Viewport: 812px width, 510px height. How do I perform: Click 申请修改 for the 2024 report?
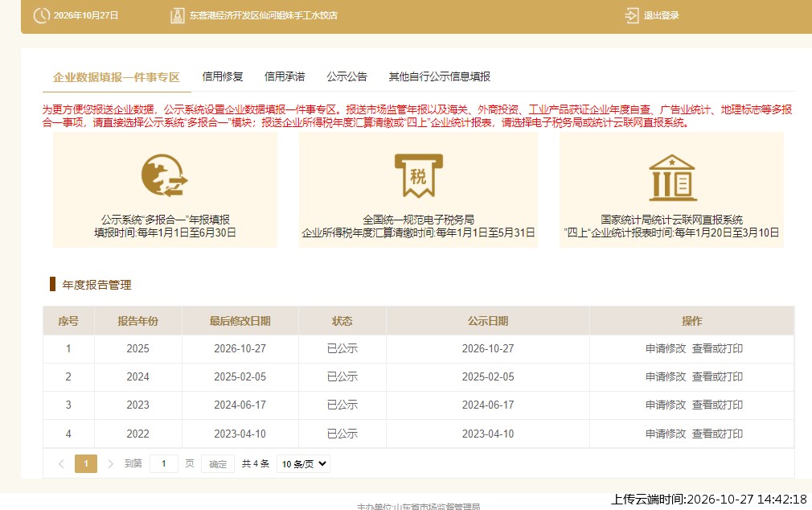[666, 376]
